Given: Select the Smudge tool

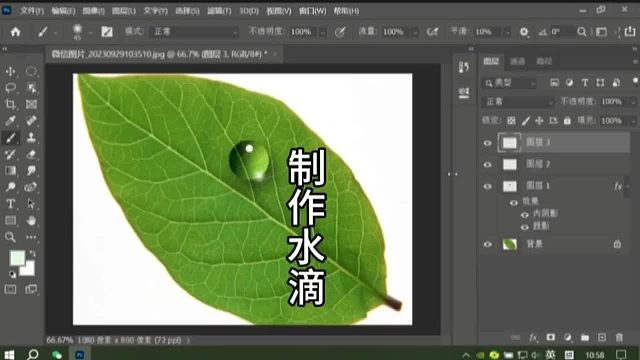Looking at the screenshot, I should (x=31, y=171).
